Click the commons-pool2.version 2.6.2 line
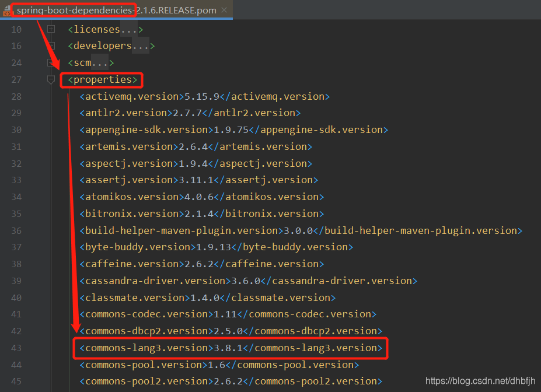The width and height of the screenshot is (541, 392). click(231, 381)
